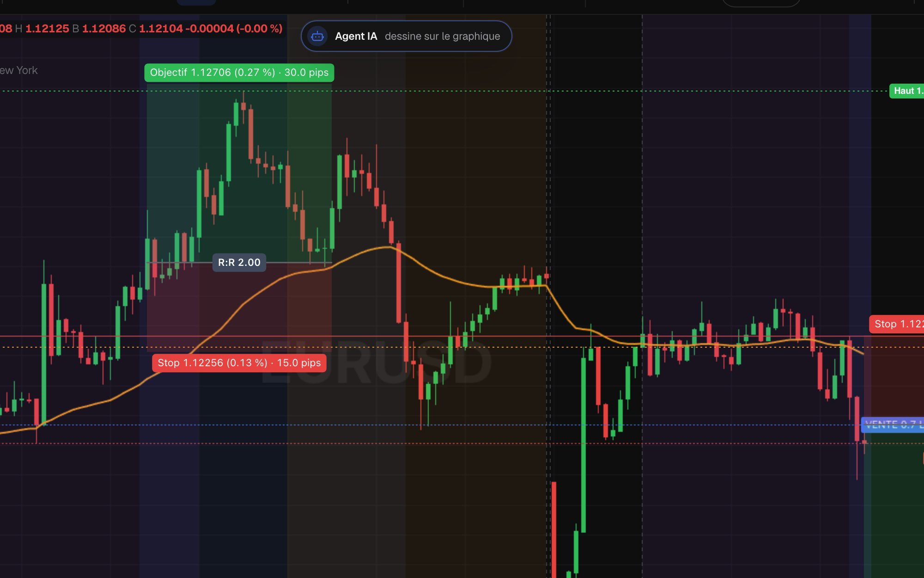
Task: Select the red Stop label at right edge
Action: (897, 324)
